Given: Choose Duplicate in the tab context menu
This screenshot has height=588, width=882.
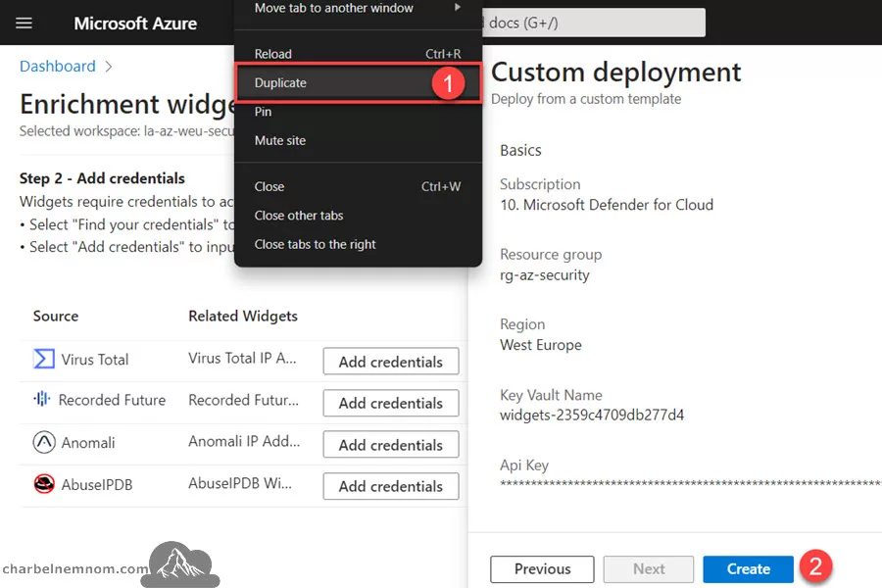Looking at the screenshot, I should [358, 82].
